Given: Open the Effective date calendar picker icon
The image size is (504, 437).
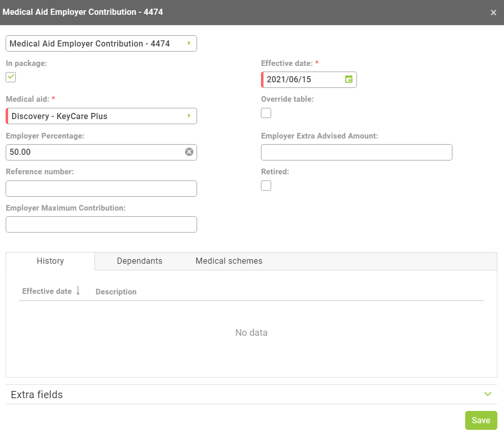Looking at the screenshot, I should click(348, 79).
